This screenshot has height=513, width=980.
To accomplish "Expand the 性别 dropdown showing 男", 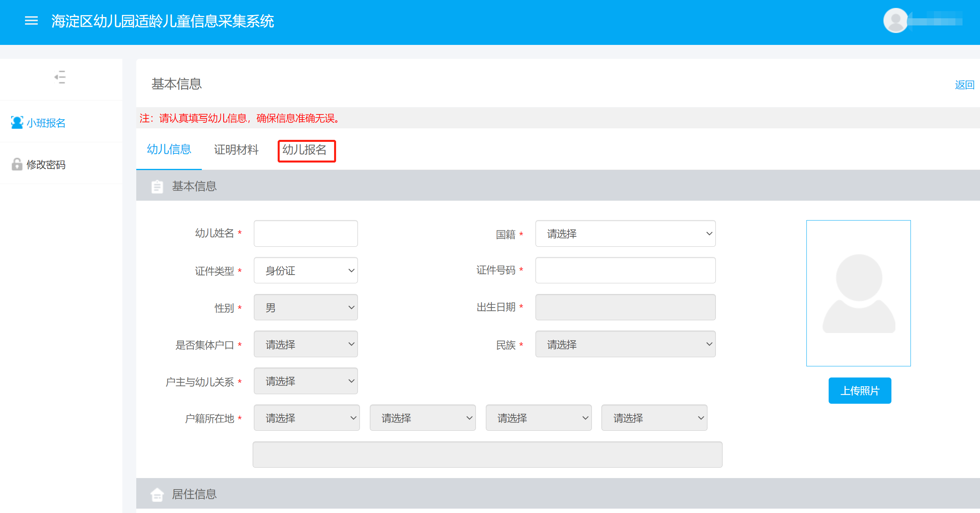I will (305, 308).
